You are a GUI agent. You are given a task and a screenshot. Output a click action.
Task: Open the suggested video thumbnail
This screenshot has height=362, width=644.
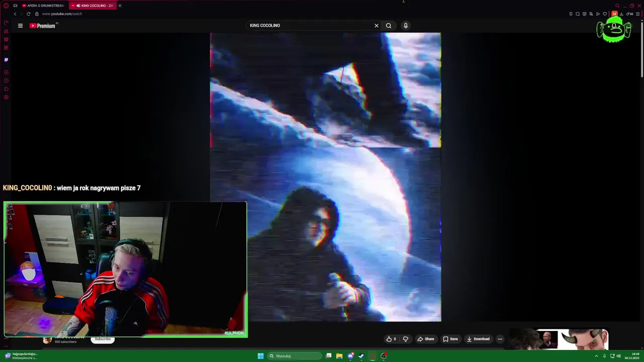pos(559,339)
